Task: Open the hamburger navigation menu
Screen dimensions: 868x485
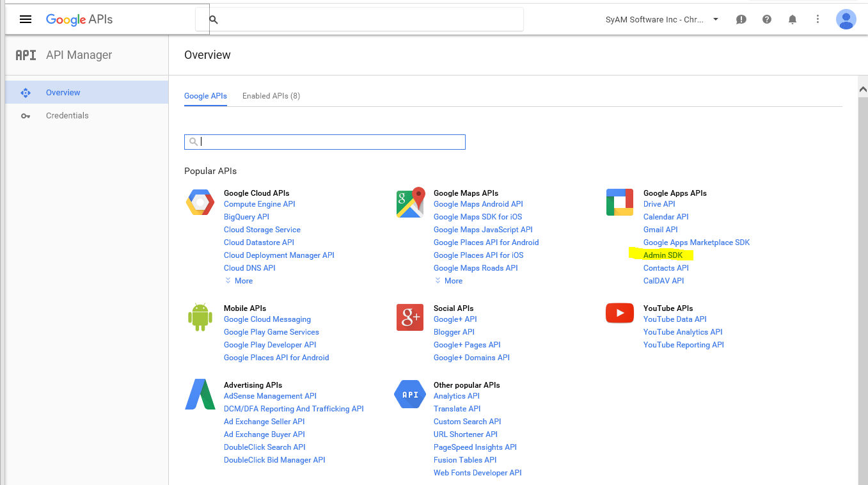Action: point(26,19)
